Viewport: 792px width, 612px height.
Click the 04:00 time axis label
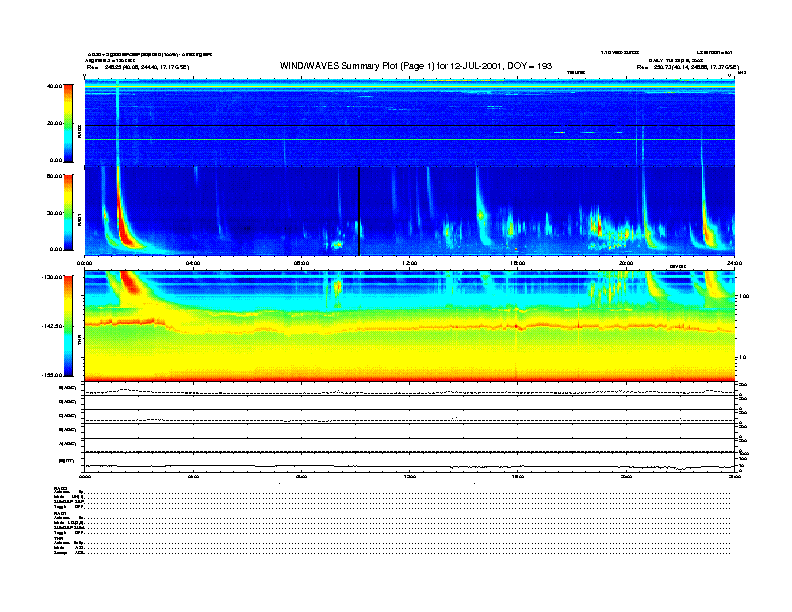click(x=193, y=263)
